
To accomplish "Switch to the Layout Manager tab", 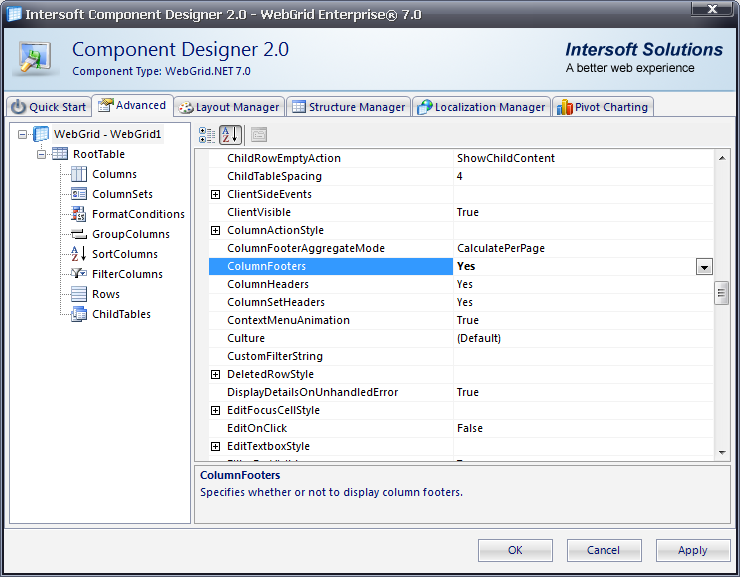I will tap(229, 107).
